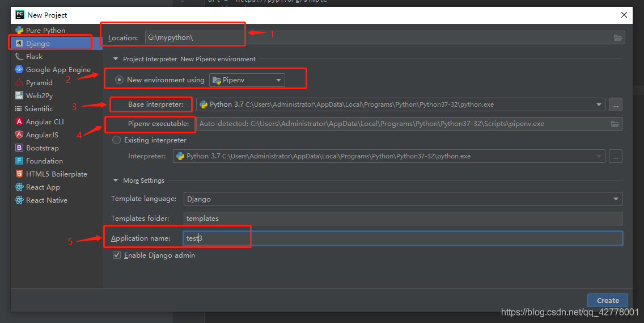The width and height of the screenshot is (644, 323).
Task: Open existing Interpreter Python 3.7 dropdown
Action: pyautogui.click(x=389, y=156)
